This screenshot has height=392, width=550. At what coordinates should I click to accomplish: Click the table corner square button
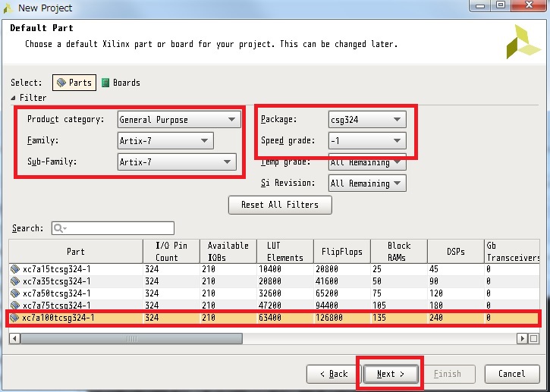[534, 339]
